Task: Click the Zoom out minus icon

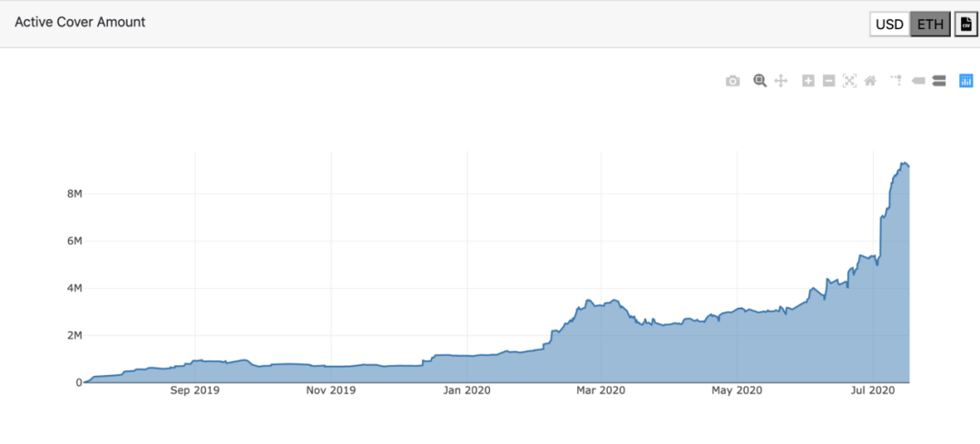Action: [x=828, y=81]
